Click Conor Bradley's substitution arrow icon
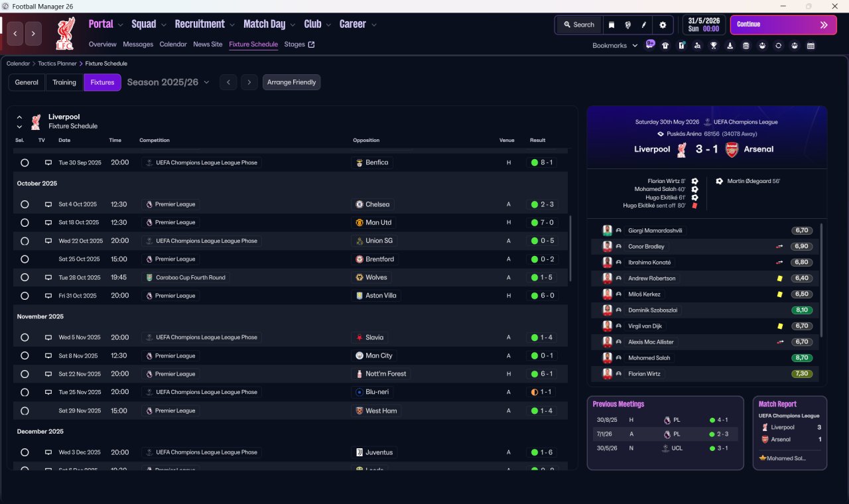This screenshot has width=849, height=504. coord(779,246)
